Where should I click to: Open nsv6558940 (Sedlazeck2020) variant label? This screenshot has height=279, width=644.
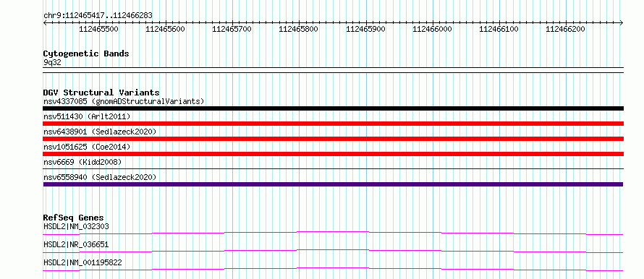[100, 177]
